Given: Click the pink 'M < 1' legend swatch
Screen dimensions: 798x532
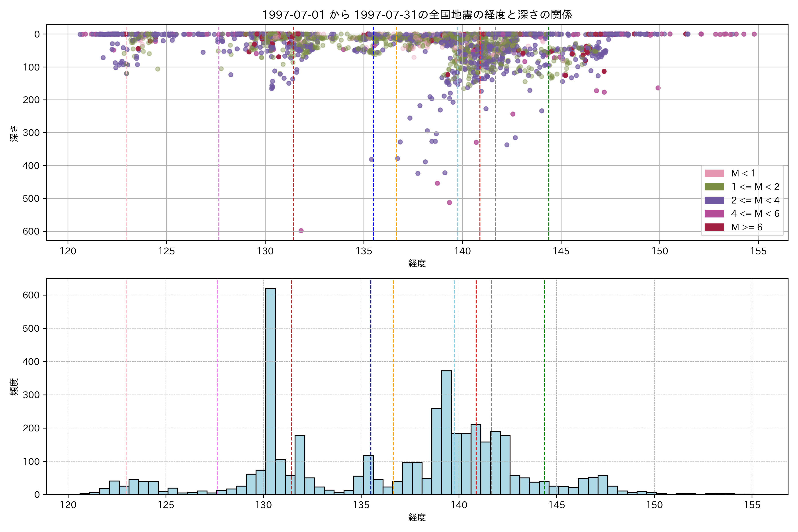Looking at the screenshot, I should pos(714,173).
